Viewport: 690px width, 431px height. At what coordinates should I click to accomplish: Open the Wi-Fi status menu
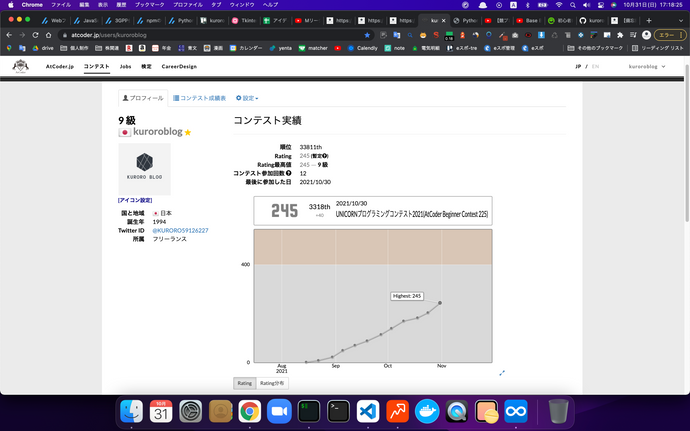pyautogui.click(x=559, y=5)
